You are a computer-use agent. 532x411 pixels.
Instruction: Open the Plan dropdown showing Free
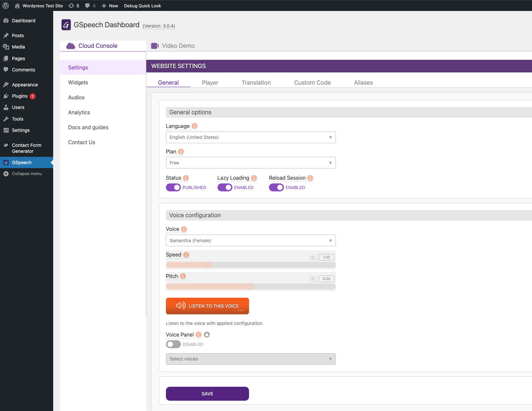click(251, 163)
